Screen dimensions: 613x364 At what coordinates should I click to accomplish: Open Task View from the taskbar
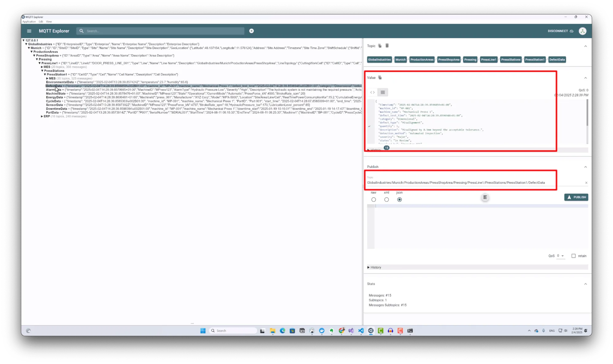(262, 331)
